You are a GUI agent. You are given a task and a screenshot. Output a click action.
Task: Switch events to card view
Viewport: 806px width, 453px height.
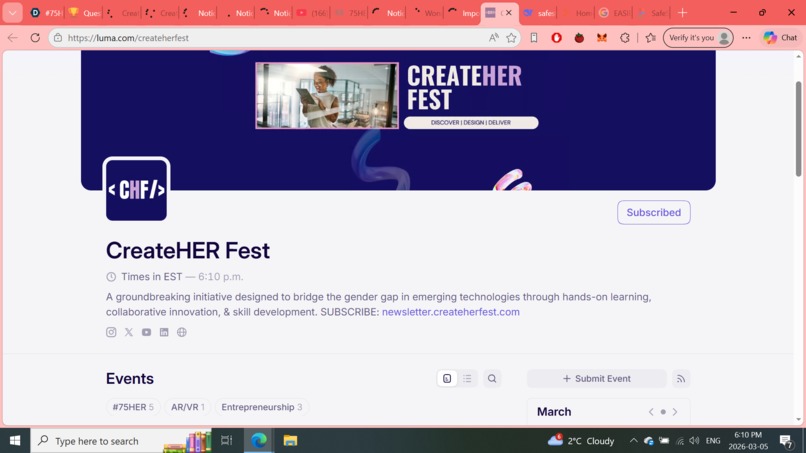447,378
